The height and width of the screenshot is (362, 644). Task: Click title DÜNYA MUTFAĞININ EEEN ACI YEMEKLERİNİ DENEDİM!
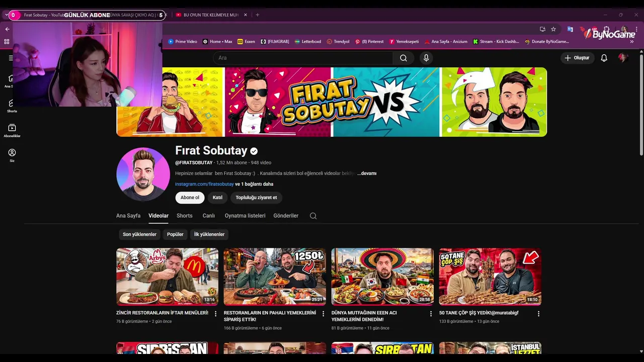[364, 316]
